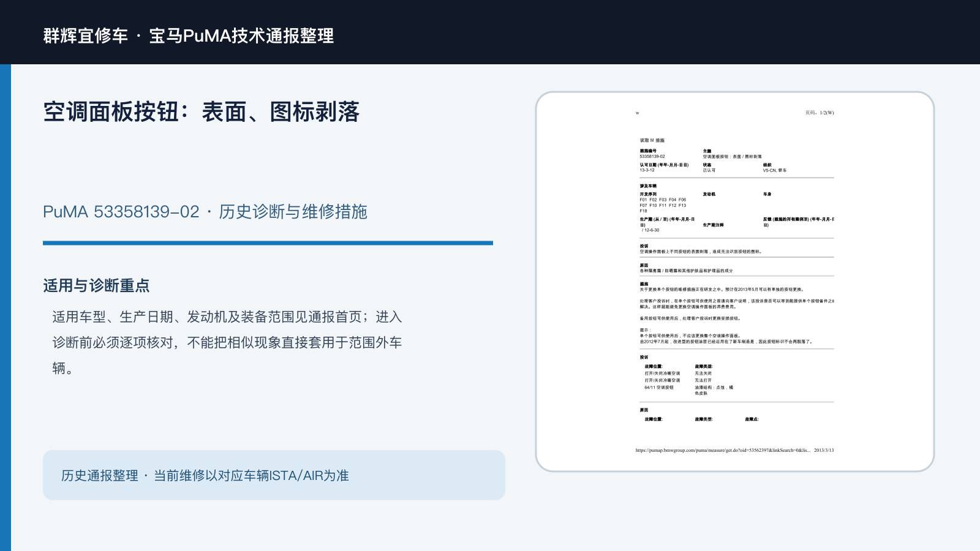Click the subtitle PuMA 53358139-02 历史诊断与维修措施
This screenshot has height=551, width=980.
pyautogui.click(x=205, y=212)
